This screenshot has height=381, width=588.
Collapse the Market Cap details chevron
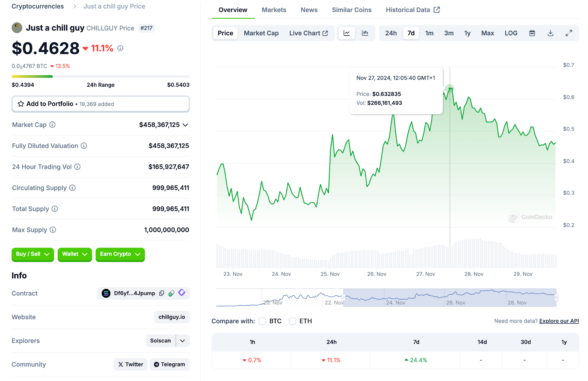186,125
